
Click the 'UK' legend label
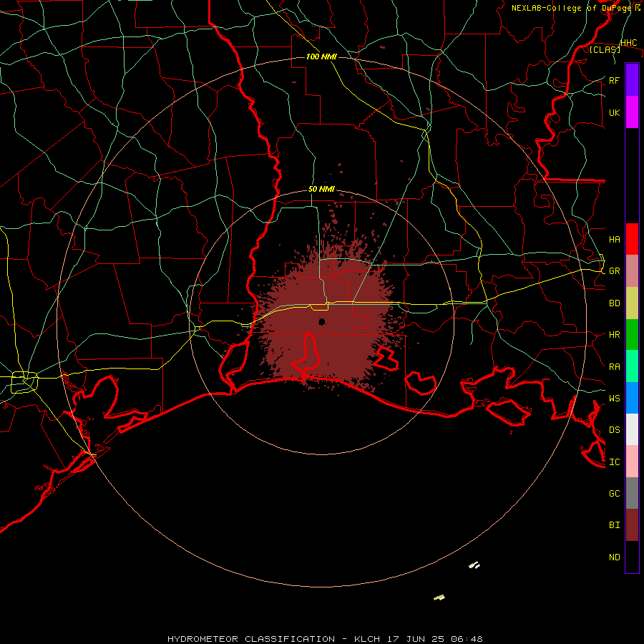coord(614,112)
